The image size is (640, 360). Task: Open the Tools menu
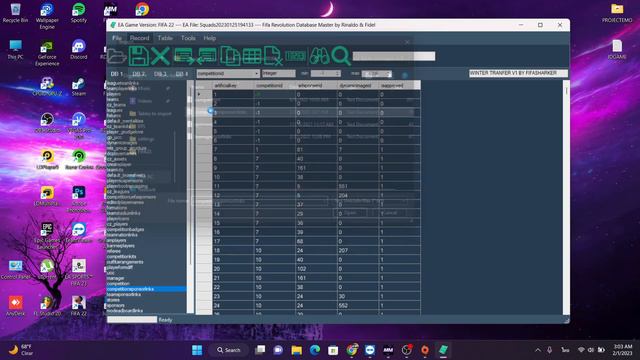[188, 38]
